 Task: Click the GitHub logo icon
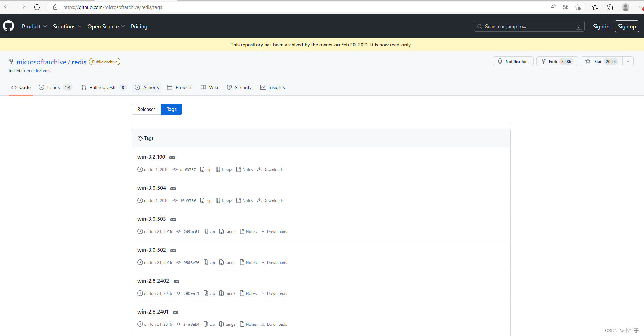coord(9,26)
